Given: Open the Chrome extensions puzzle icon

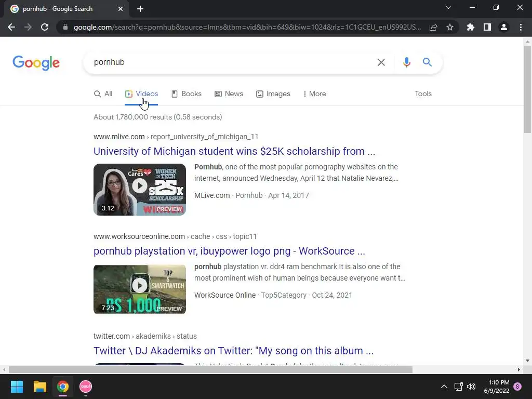Looking at the screenshot, I should (x=470, y=27).
